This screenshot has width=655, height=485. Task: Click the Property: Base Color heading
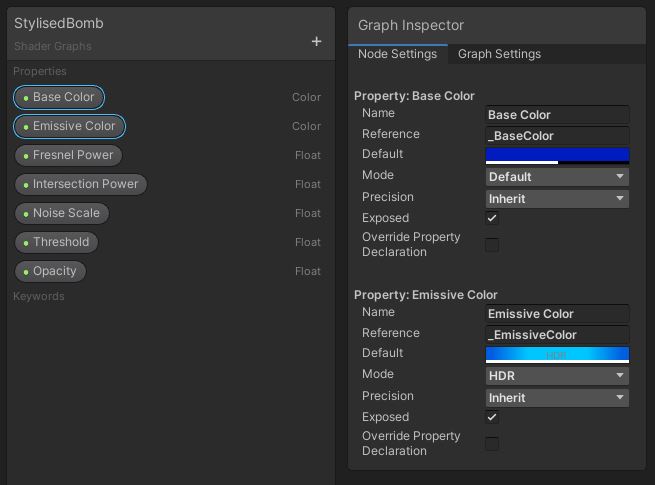coord(414,96)
